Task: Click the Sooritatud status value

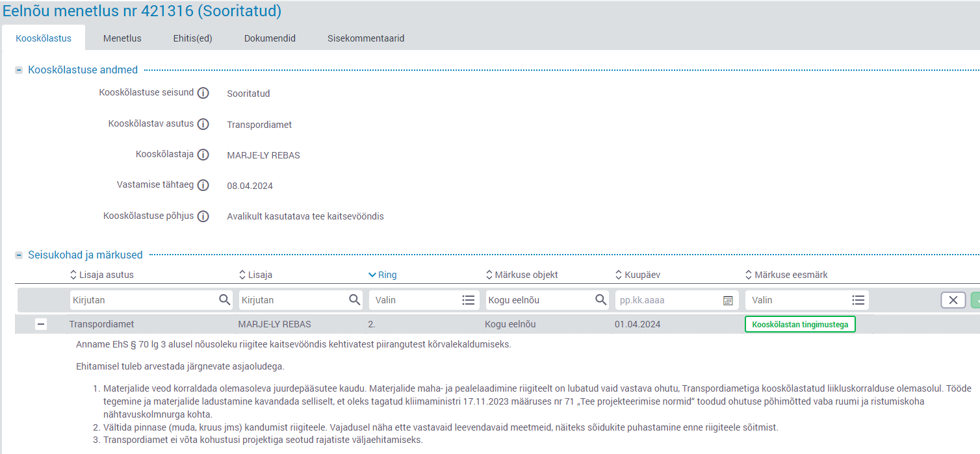Action: [248, 94]
